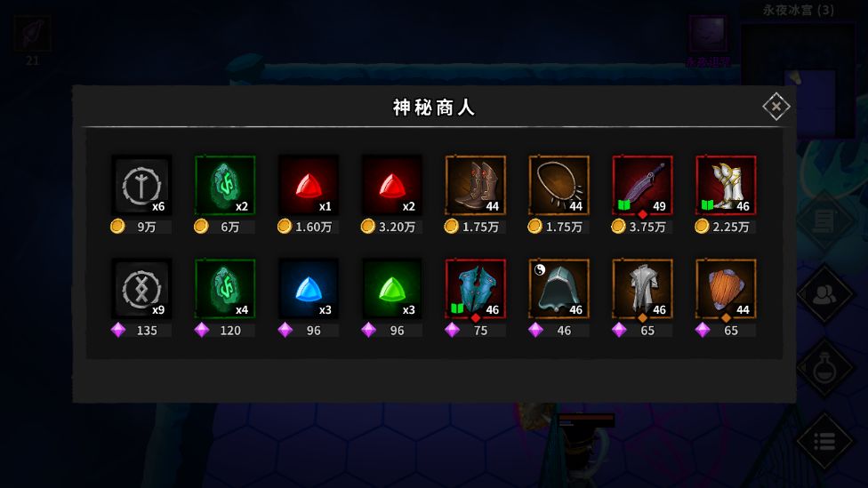Select the blue gem x3
The width and height of the screenshot is (868, 488).
point(309,288)
